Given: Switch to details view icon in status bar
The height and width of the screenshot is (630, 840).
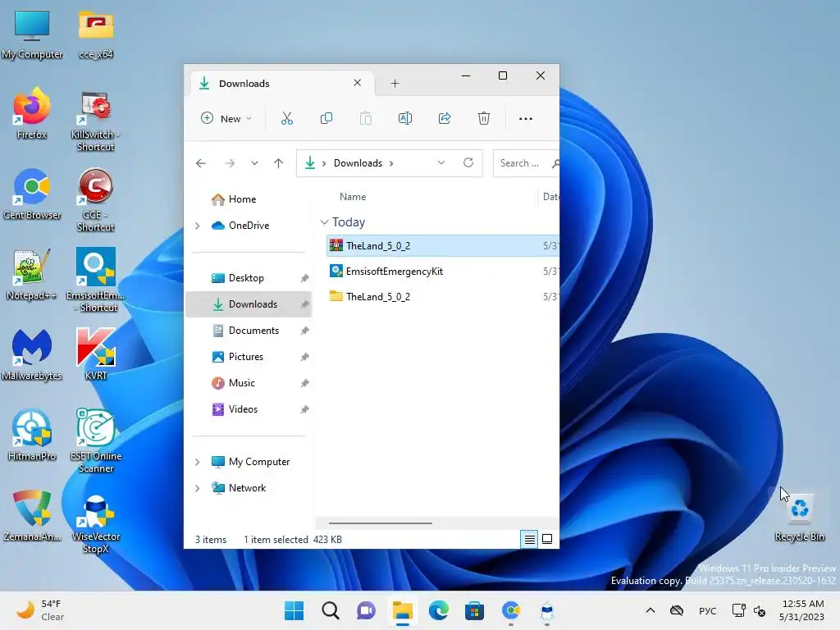Looking at the screenshot, I should (529, 539).
